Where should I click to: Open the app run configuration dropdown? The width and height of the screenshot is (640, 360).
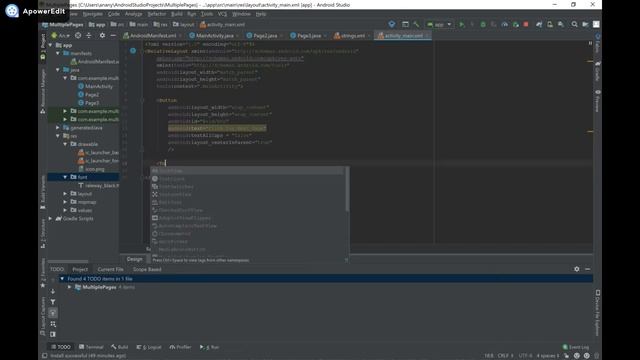pos(439,24)
